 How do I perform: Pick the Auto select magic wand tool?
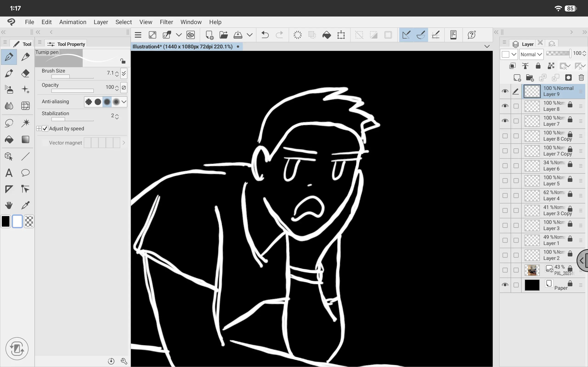click(25, 123)
